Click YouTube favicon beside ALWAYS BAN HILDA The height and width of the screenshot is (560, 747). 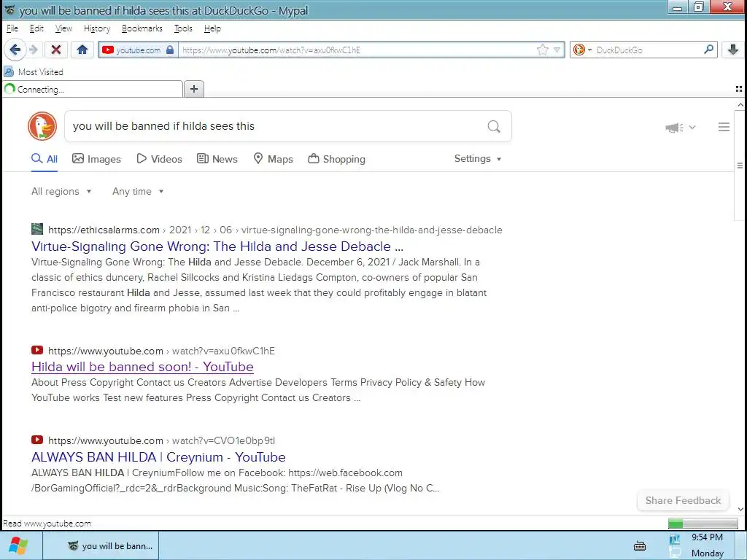point(37,440)
